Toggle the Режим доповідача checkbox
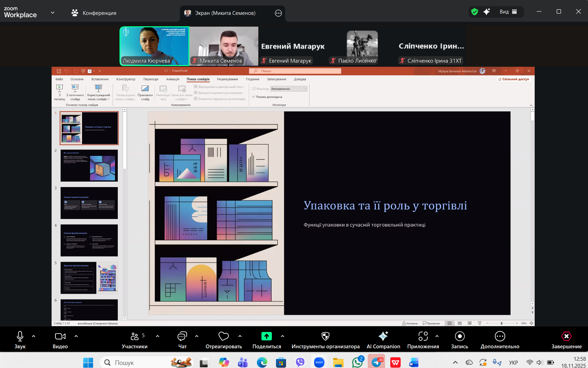Viewport: 588px width, 368px height. pos(254,97)
